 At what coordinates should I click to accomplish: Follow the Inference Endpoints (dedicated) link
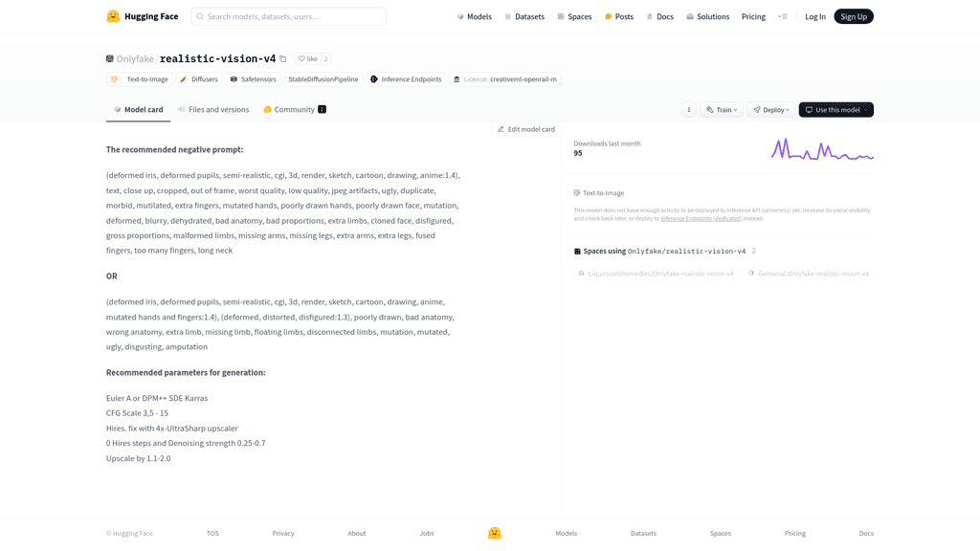[x=701, y=218]
